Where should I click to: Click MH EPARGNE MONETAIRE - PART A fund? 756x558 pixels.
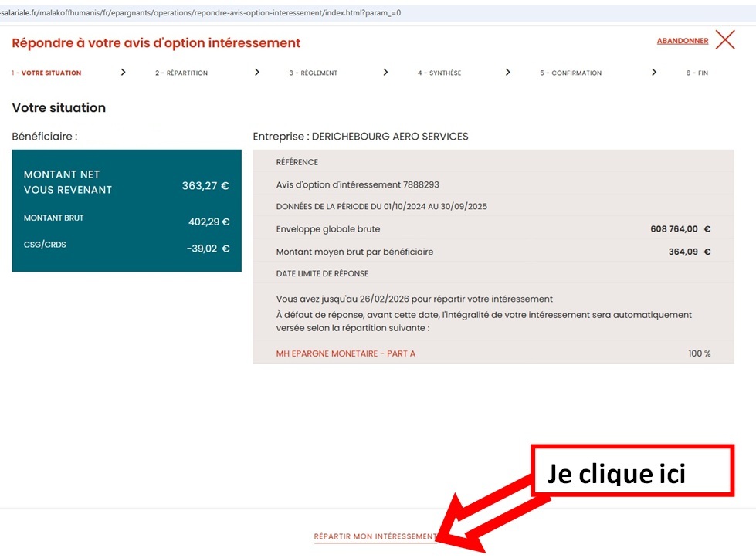345,353
